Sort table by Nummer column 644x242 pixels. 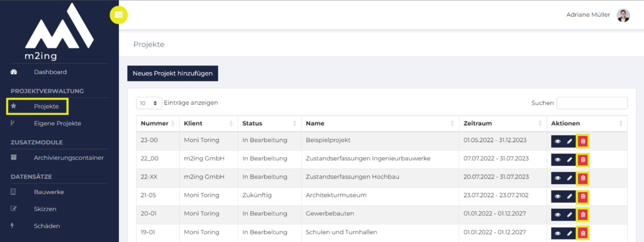coord(158,123)
